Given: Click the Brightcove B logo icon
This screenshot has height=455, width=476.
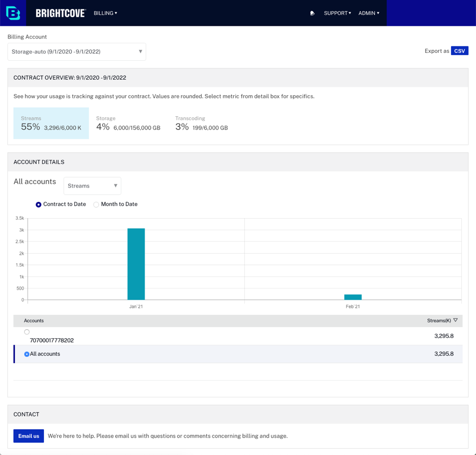Looking at the screenshot, I should click(13, 13).
